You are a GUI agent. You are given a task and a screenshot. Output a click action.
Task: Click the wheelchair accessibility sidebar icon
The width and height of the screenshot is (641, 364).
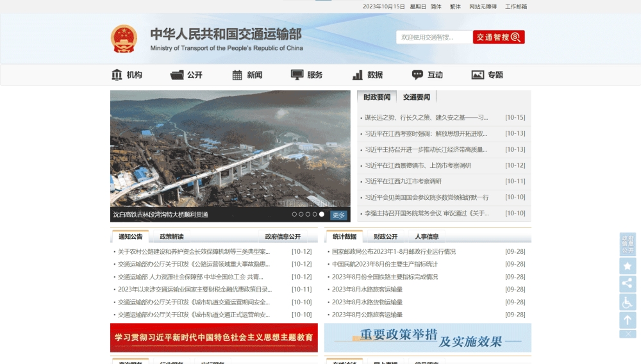point(628,302)
